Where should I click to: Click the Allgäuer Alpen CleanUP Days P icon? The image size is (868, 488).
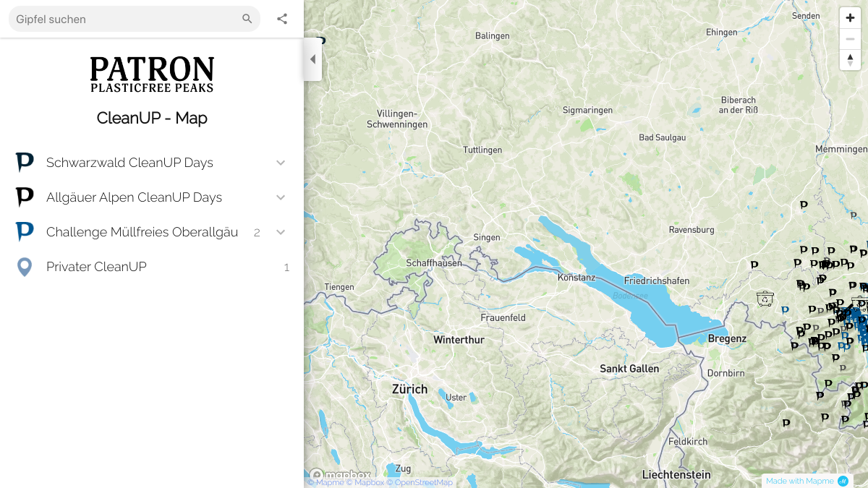click(25, 197)
